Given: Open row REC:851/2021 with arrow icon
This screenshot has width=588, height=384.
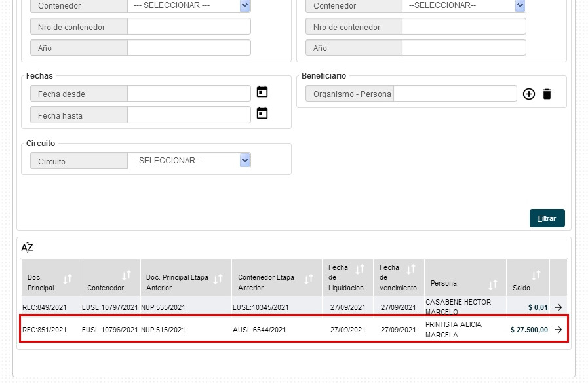Looking at the screenshot, I should click(x=559, y=329).
